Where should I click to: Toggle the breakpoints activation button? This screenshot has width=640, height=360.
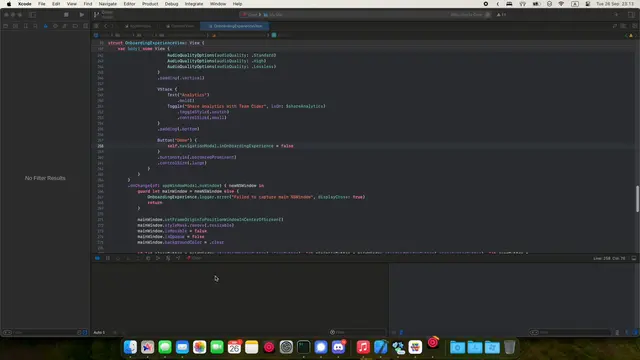(x=98, y=258)
